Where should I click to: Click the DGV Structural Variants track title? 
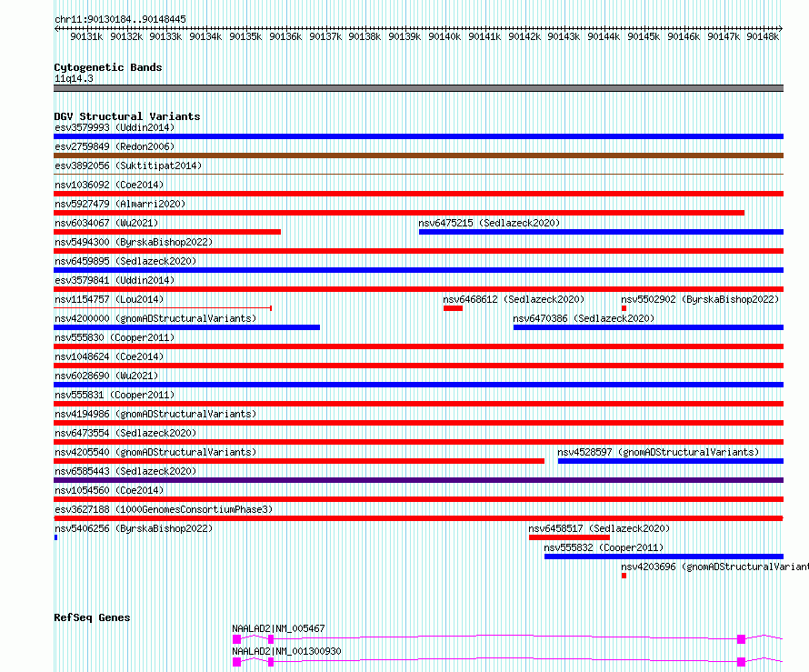pyautogui.click(x=127, y=116)
